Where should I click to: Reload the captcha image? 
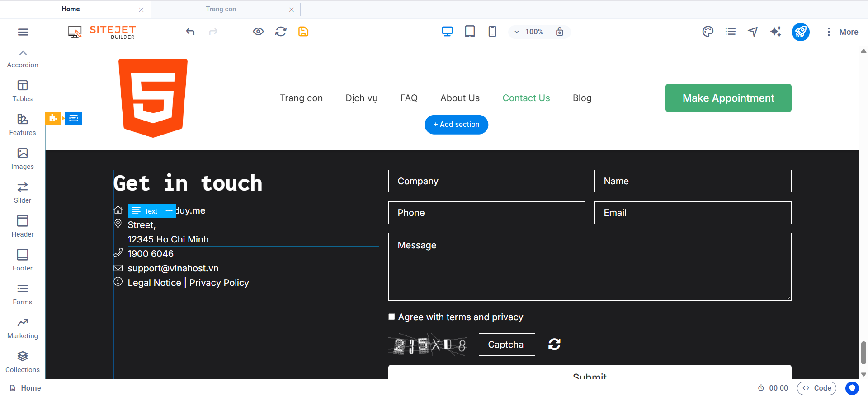(554, 345)
